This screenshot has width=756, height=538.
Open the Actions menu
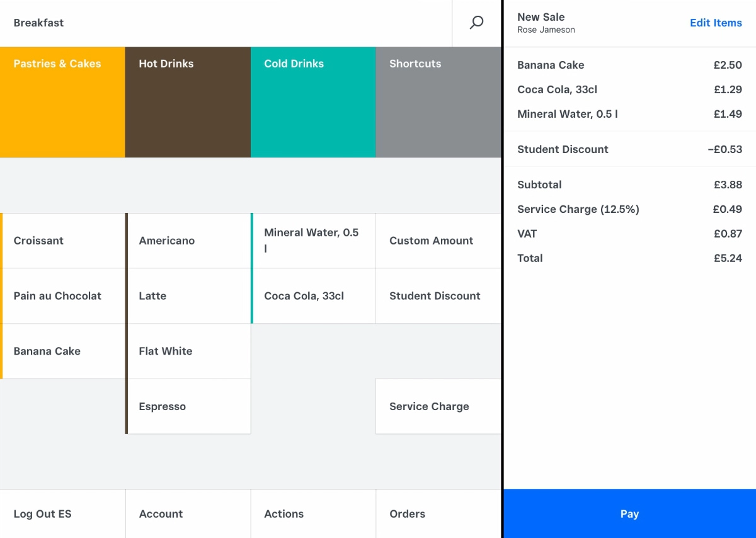coord(313,514)
